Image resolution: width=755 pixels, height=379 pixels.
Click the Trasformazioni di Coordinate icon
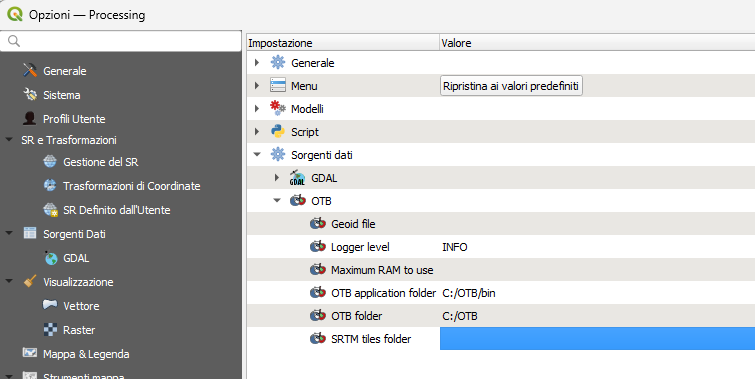tap(50, 185)
